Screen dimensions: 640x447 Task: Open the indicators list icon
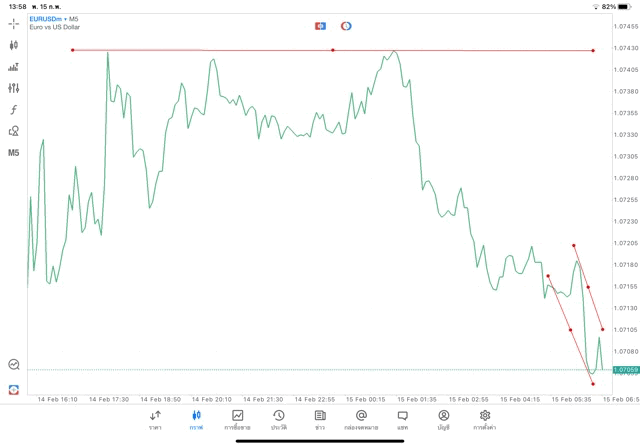click(x=14, y=67)
